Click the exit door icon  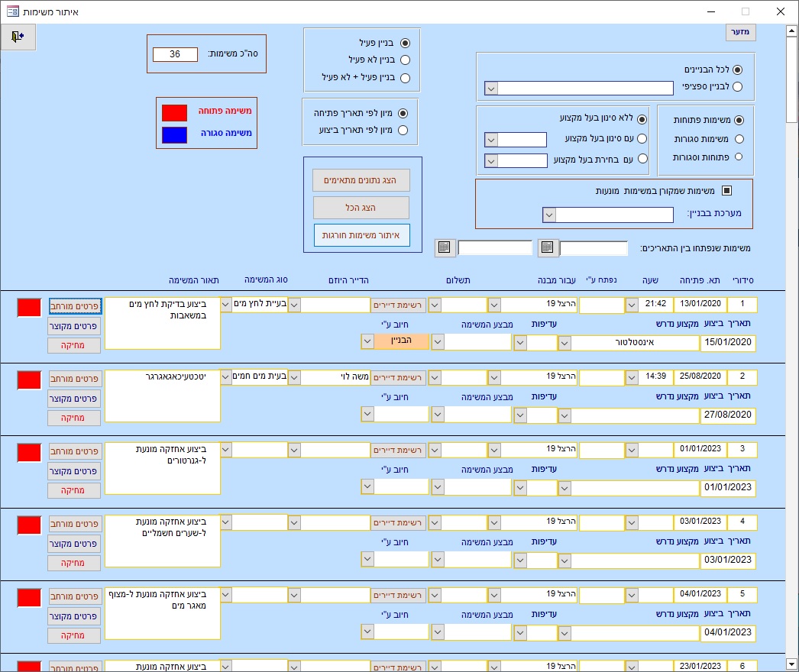click(18, 36)
